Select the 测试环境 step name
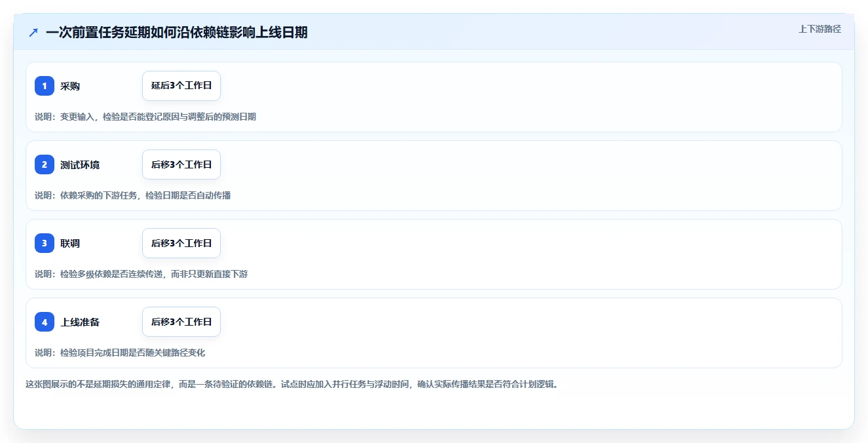This screenshot has height=443, width=868. 80,164
